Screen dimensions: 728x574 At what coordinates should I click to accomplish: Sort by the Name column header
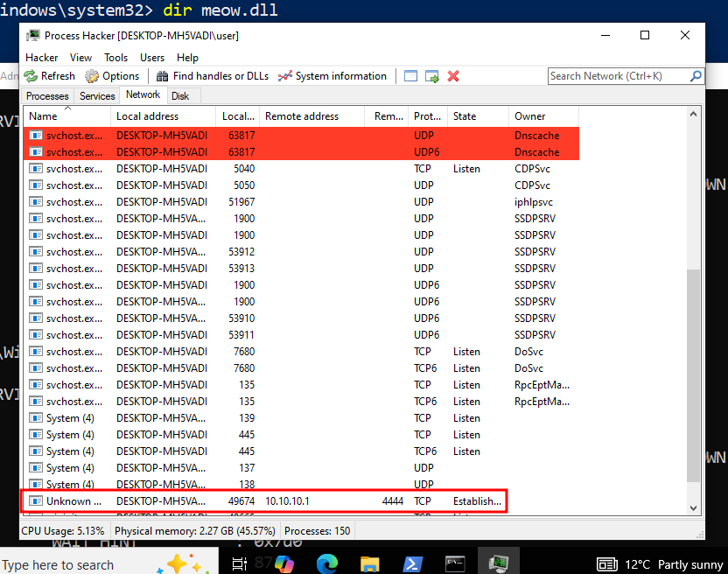[66, 116]
